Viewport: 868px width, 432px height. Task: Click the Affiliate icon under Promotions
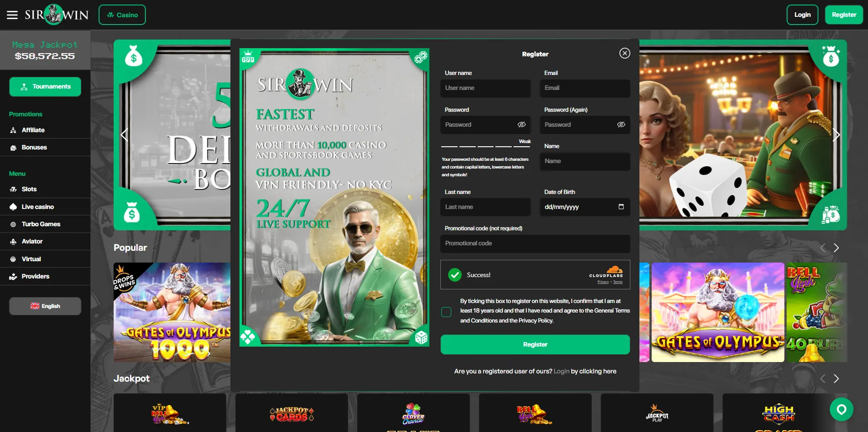pos(13,130)
